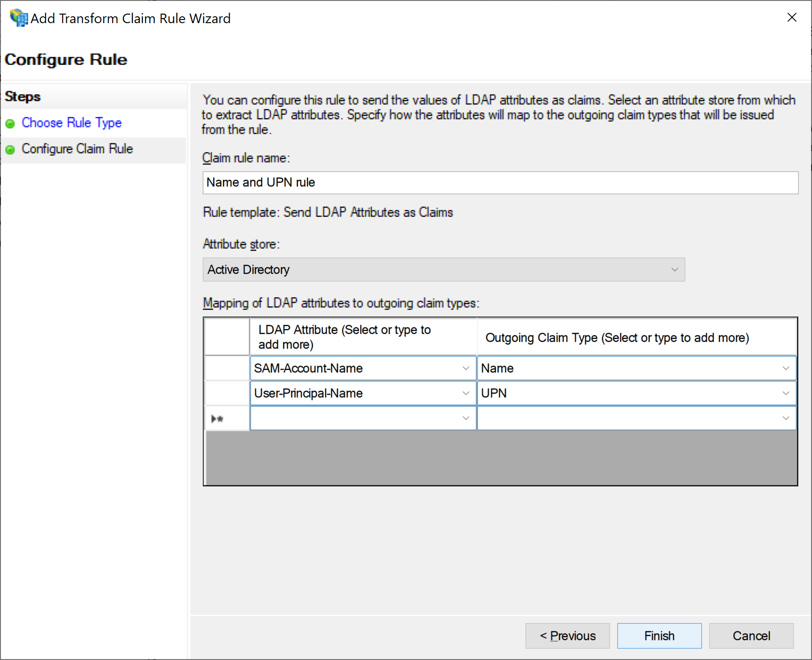Open the Attribute store dropdown showing Active Directory
This screenshot has height=660, width=812.
443,269
